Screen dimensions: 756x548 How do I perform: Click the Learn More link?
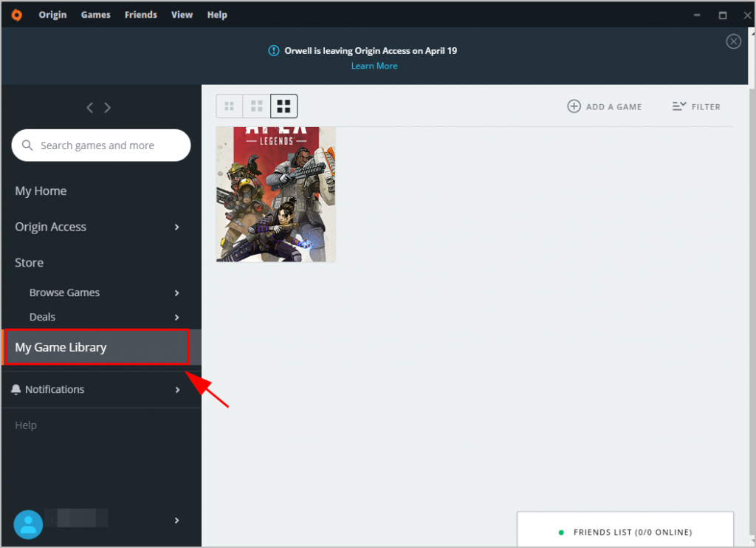pos(374,66)
